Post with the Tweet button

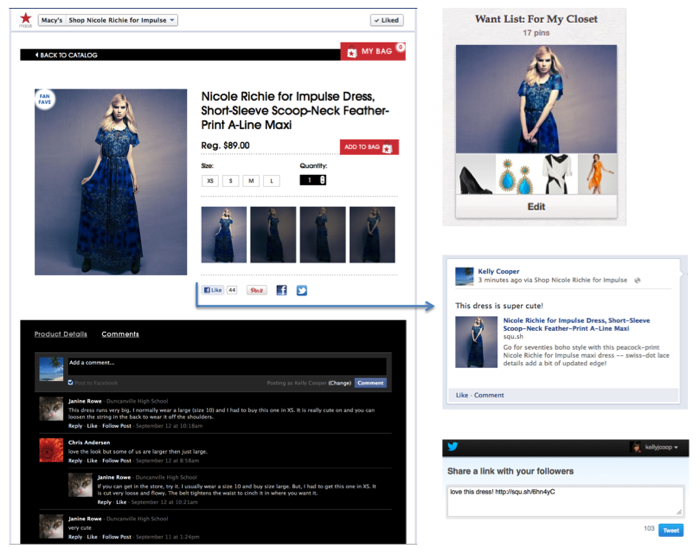pyautogui.click(x=671, y=530)
